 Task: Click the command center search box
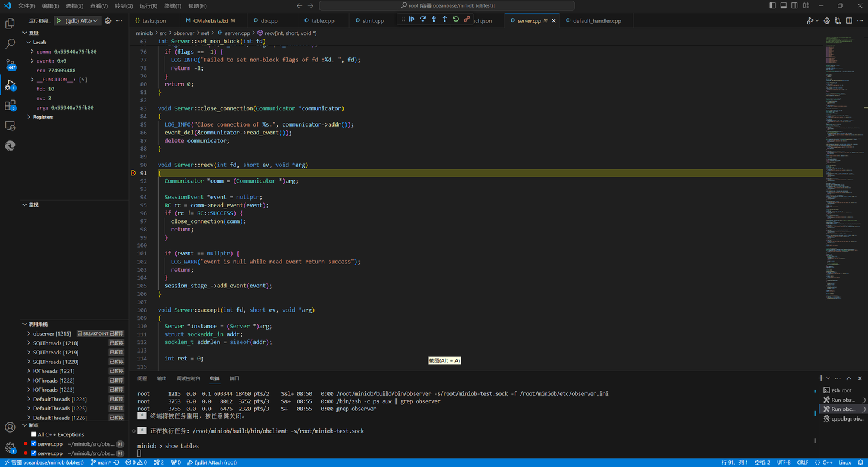click(447, 6)
